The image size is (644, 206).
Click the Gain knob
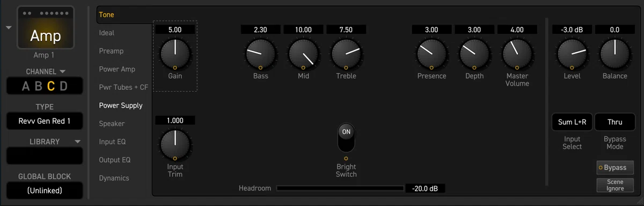(x=175, y=53)
